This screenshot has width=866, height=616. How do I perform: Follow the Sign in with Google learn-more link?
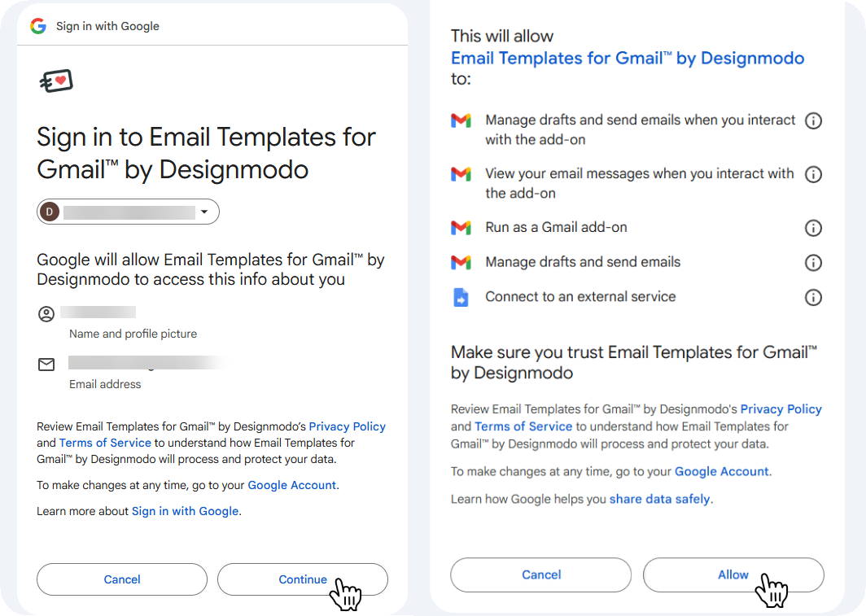[x=185, y=511]
